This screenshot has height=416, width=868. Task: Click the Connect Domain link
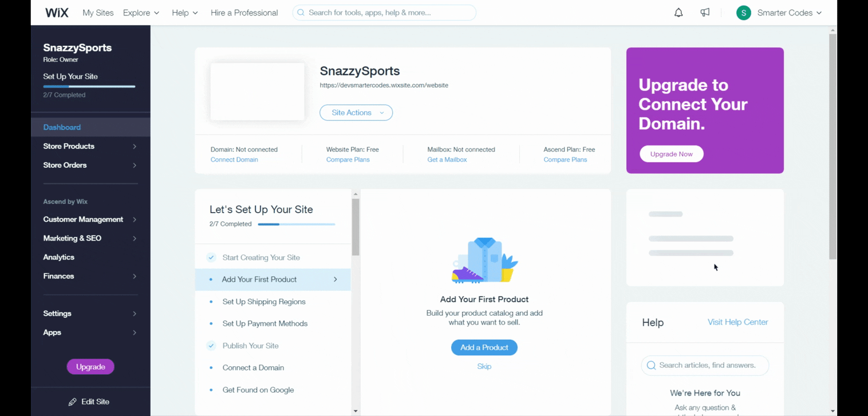(234, 160)
